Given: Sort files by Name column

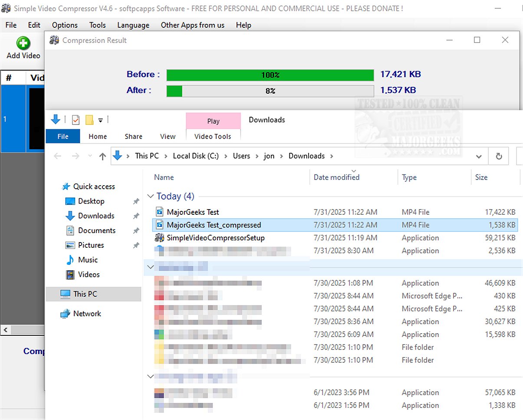Looking at the screenshot, I should [x=164, y=177].
